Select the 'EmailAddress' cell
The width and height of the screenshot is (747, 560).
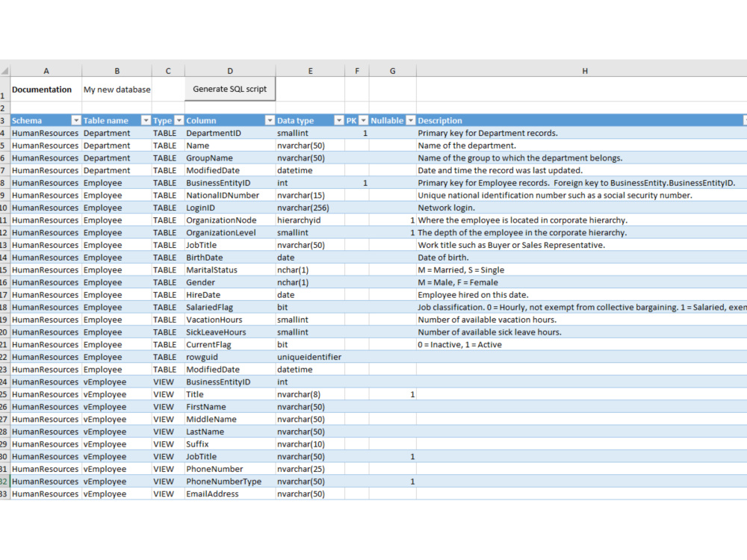tap(230, 494)
